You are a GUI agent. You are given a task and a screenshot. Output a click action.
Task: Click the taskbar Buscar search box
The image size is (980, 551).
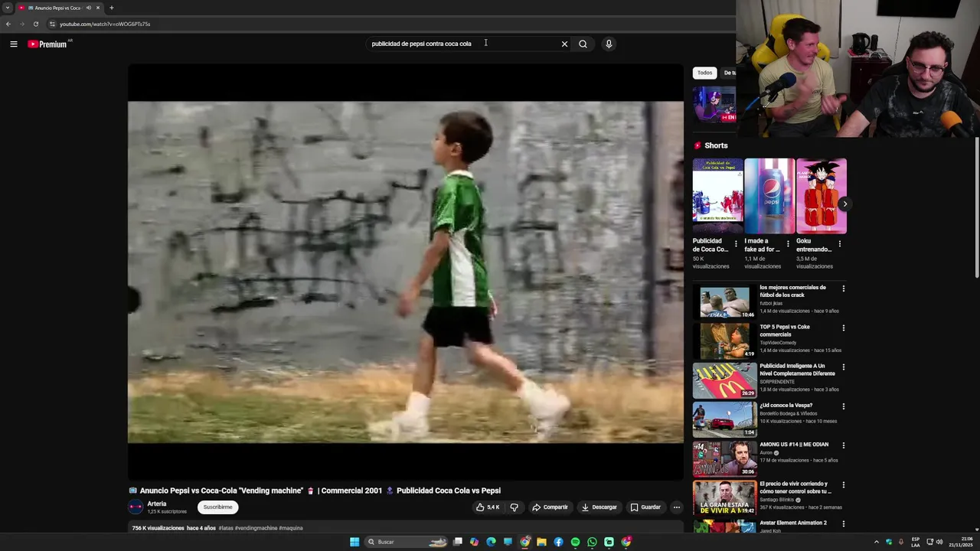point(406,542)
